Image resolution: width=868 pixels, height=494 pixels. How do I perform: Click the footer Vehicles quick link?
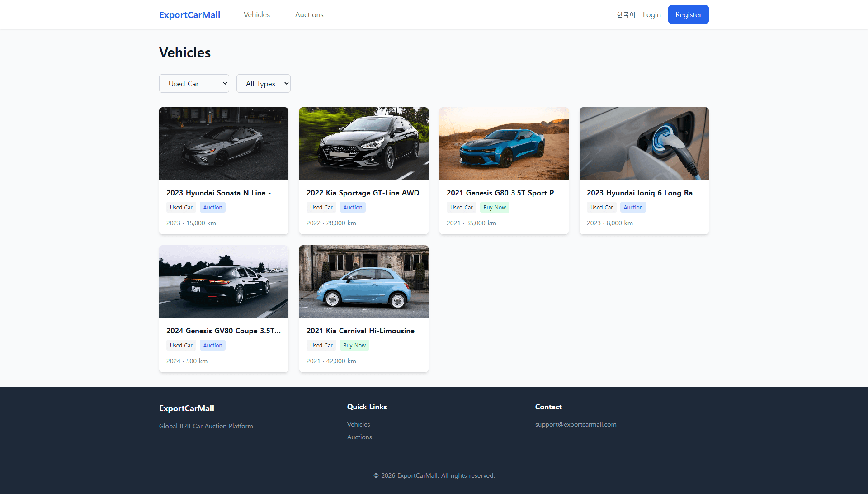point(358,424)
